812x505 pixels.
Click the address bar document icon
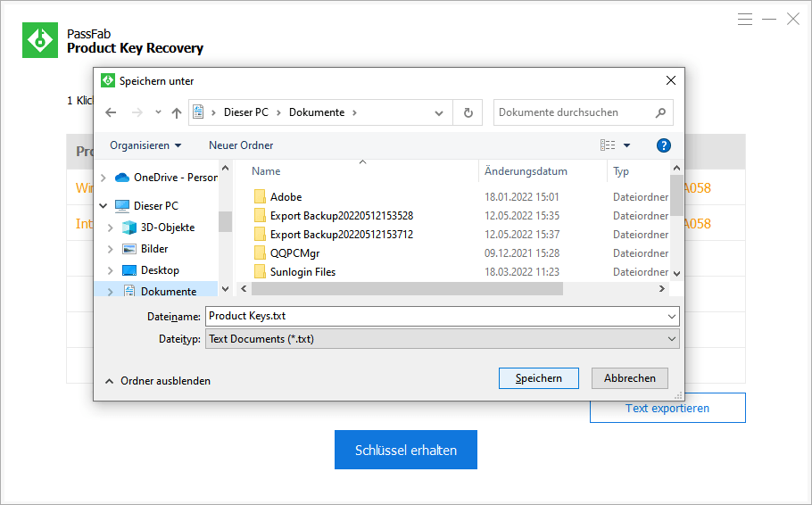tap(198, 112)
